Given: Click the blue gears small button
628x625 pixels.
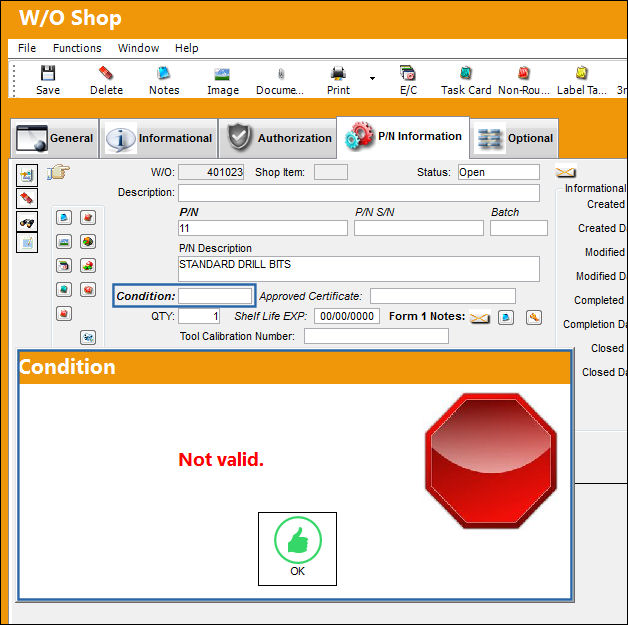Looking at the screenshot, I should point(88,338).
